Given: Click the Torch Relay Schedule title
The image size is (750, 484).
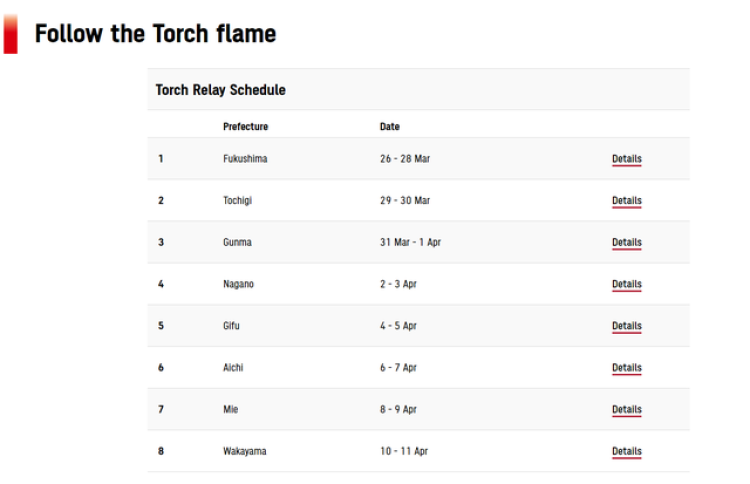Looking at the screenshot, I should (220, 90).
